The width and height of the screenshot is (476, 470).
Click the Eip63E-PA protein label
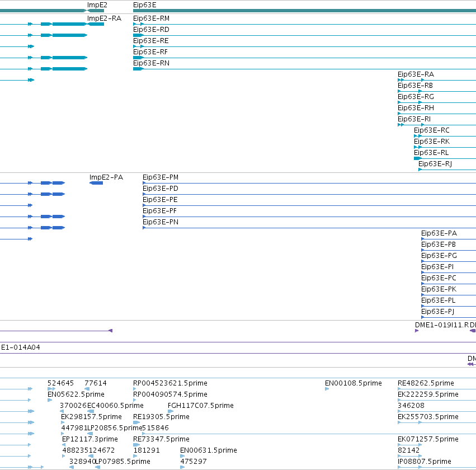[x=439, y=234]
